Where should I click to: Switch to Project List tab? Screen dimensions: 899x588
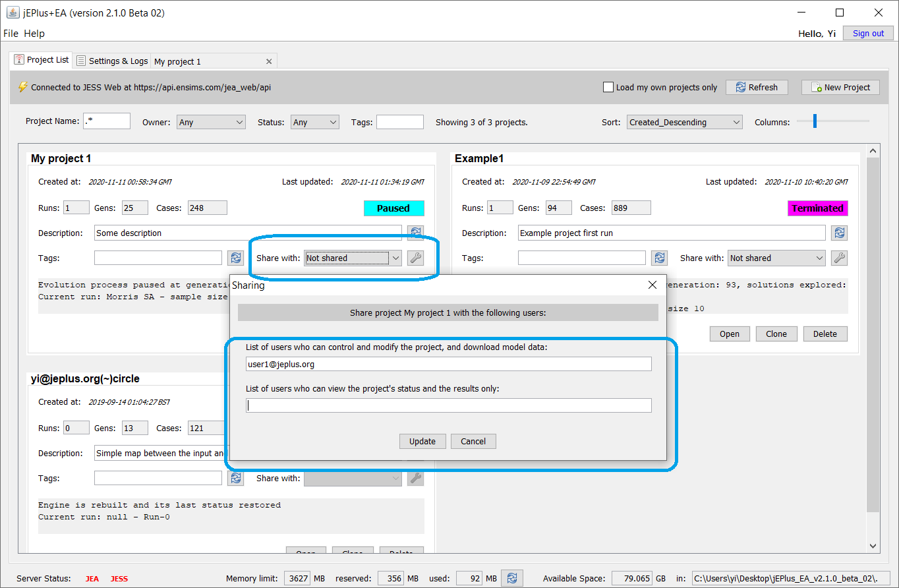(x=42, y=60)
